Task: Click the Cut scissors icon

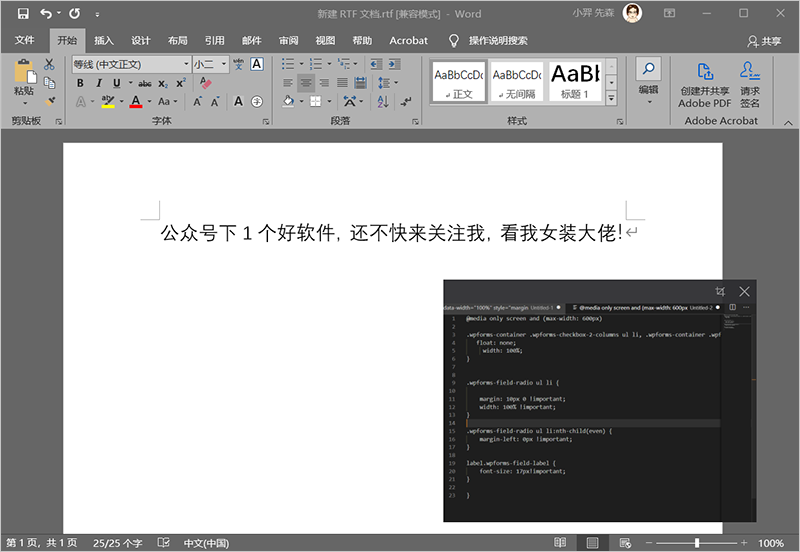Action: click(49, 64)
